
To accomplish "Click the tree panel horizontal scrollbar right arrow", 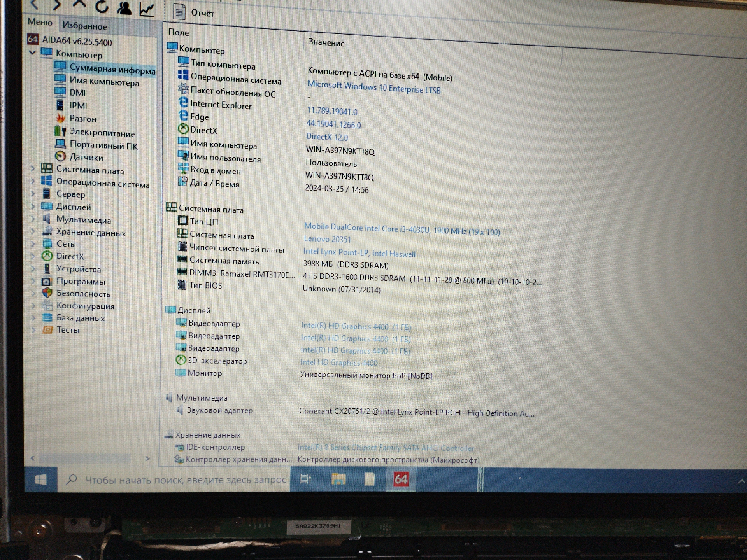I will click(x=147, y=458).
